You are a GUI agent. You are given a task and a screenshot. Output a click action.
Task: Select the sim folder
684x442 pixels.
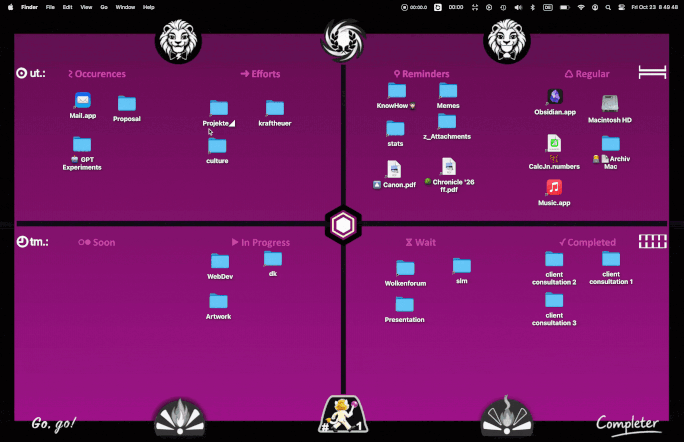coord(462,265)
